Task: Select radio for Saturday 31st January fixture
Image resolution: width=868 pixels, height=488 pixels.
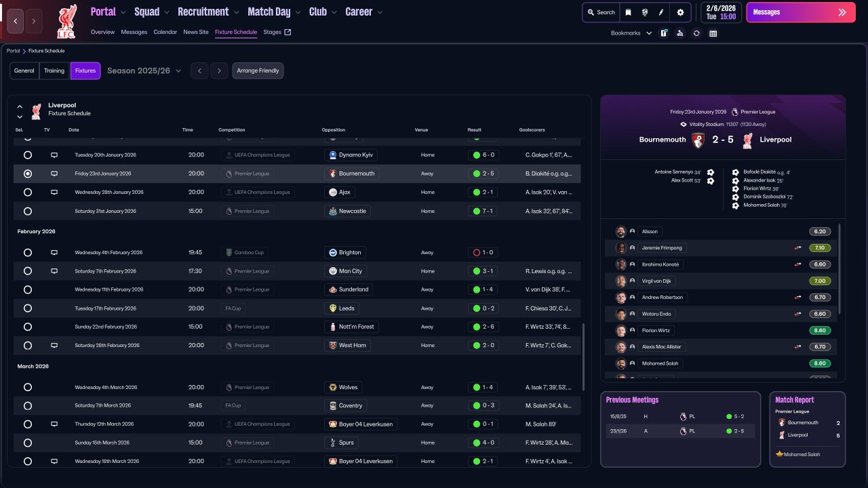Action: pos(28,211)
